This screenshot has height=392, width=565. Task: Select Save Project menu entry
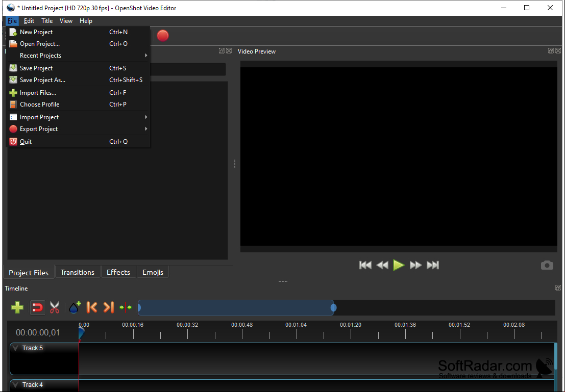(x=78, y=68)
